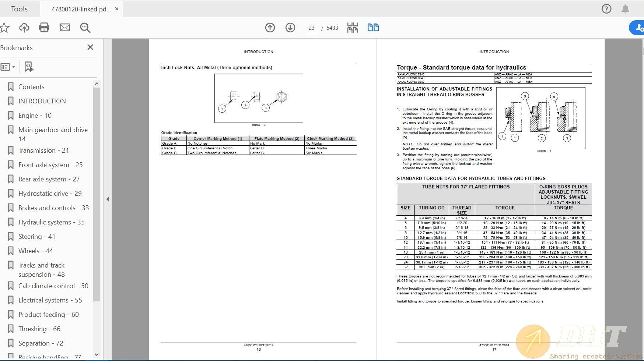
Task: Click the find bookmark icon
Action: pyautogui.click(x=29, y=67)
